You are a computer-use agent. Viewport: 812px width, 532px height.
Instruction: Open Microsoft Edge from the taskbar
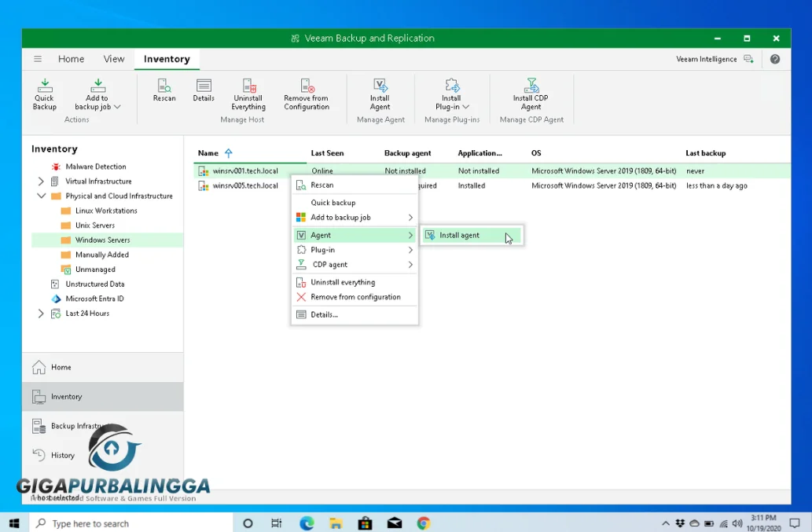point(307,523)
